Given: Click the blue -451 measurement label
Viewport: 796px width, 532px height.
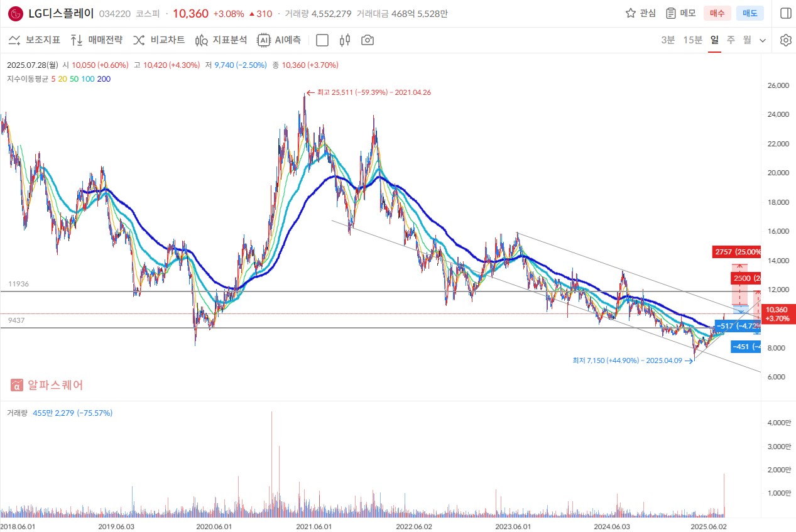Looking at the screenshot, I should tap(746, 347).
